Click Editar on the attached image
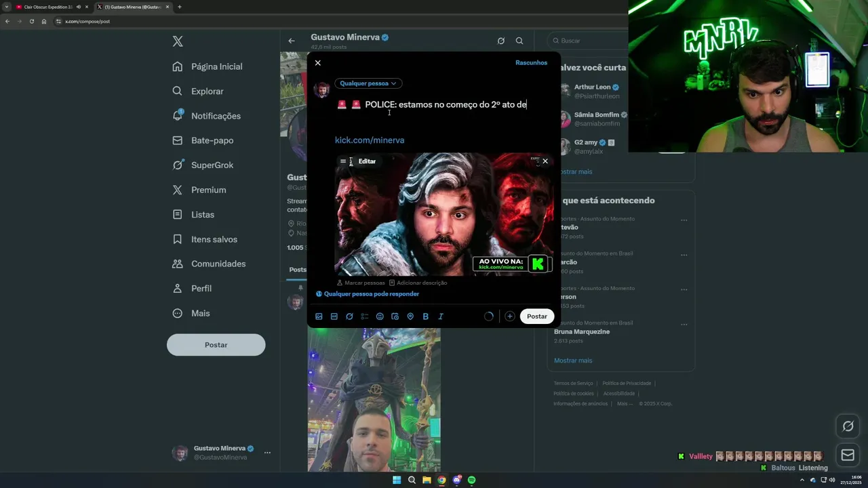Screen dimensions: 868x488 click(367, 161)
